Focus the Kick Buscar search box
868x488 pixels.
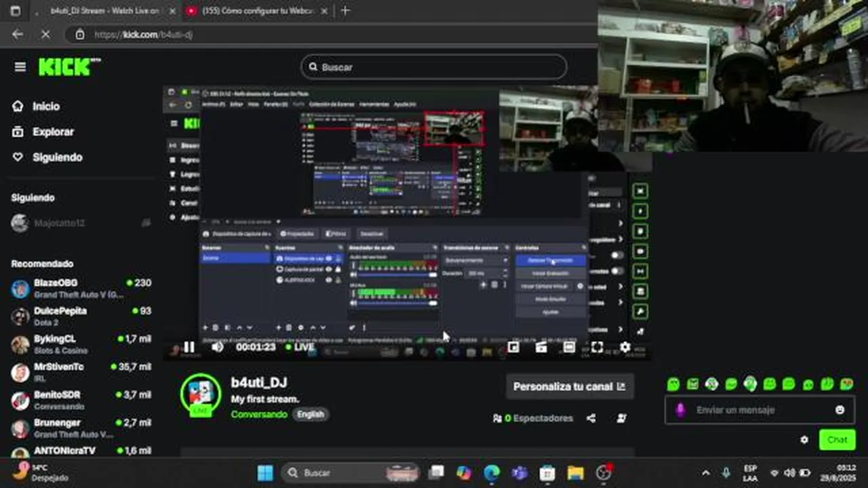(434, 67)
